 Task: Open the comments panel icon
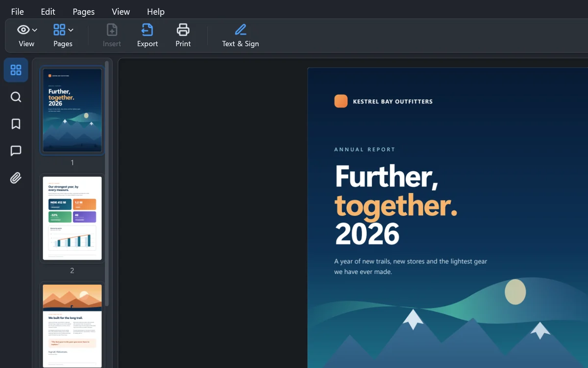16,151
